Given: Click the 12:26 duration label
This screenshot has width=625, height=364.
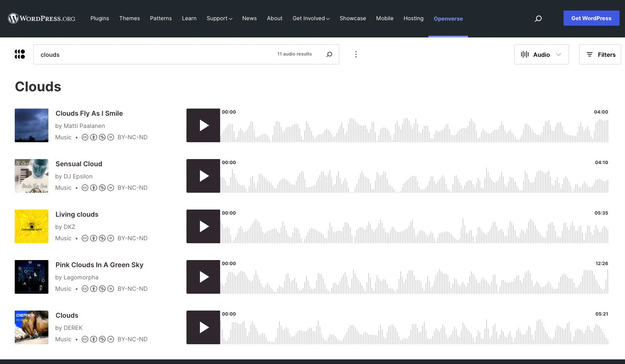Looking at the screenshot, I should (x=602, y=263).
